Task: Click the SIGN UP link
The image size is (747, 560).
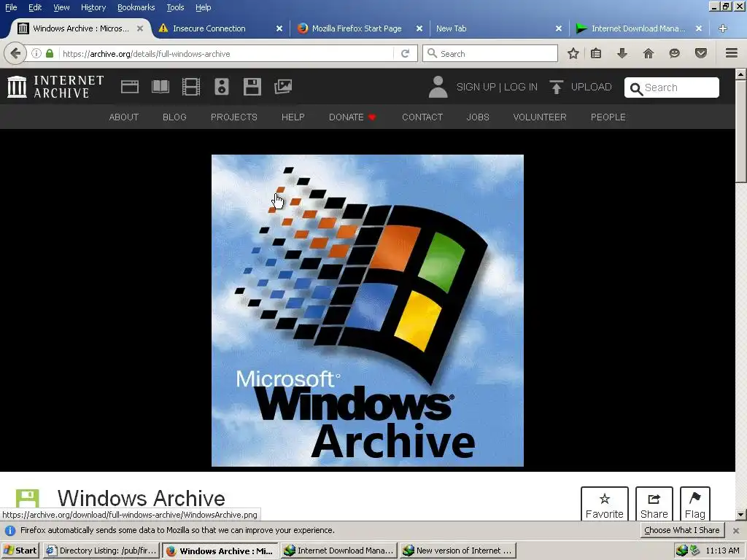Action: click(476, 87)
